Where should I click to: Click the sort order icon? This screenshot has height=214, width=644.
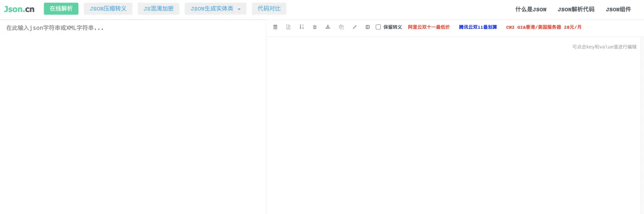[301, 27]
